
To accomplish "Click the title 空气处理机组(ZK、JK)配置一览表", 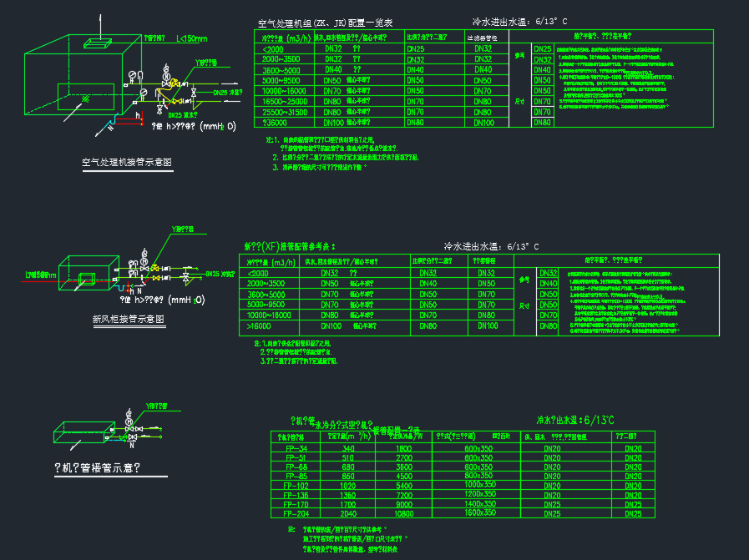I will 326,23.
